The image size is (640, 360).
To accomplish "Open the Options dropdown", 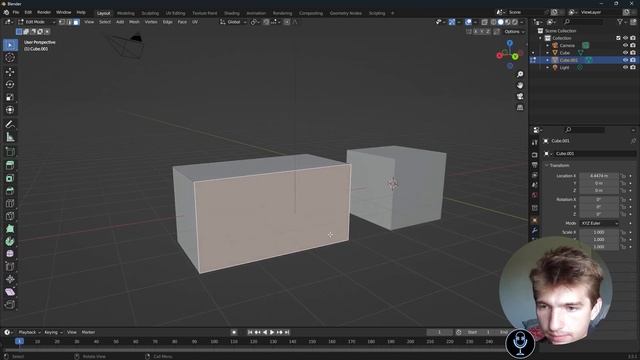I will pyautogui.click(x=514, y=31).
